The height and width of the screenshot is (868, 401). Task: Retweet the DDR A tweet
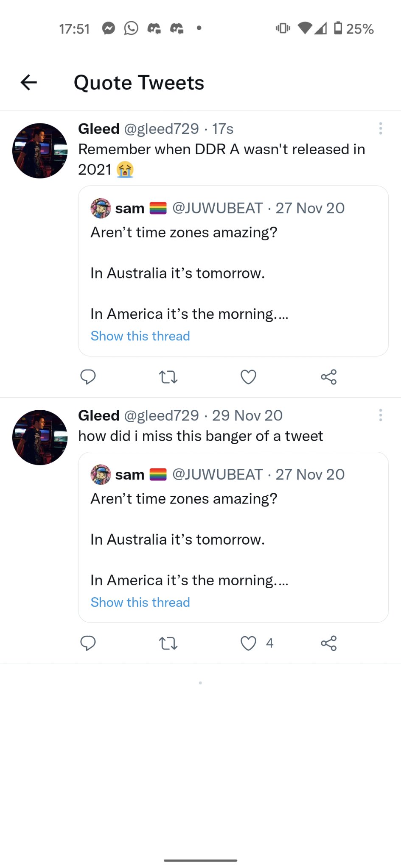pos(168,377)
